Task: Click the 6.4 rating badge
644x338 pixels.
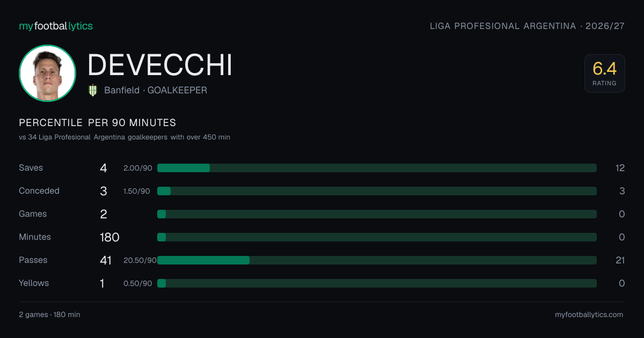Action: (604, 74)
